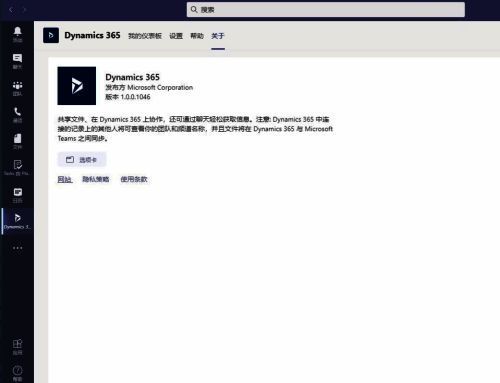Open Tasks by Planner icon
The width and height of the screenshot is (500, 383).
pyautogui.click(x=17, y=168)
